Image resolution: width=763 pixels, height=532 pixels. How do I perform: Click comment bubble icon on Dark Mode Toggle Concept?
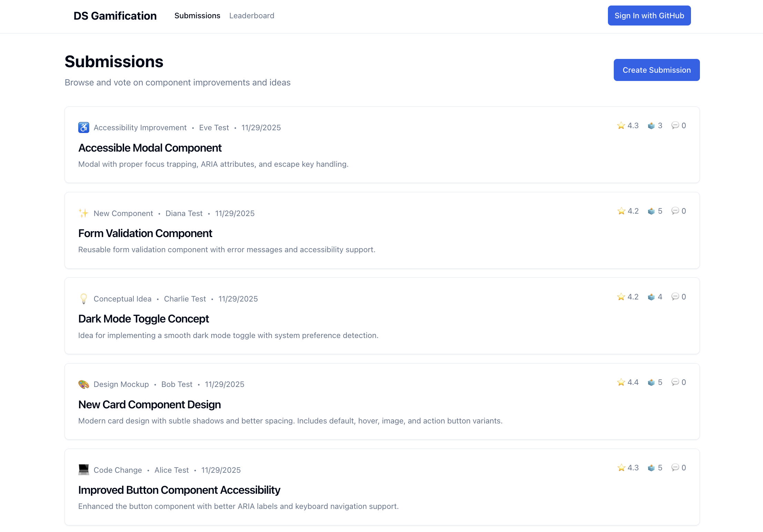coord(675,297)
